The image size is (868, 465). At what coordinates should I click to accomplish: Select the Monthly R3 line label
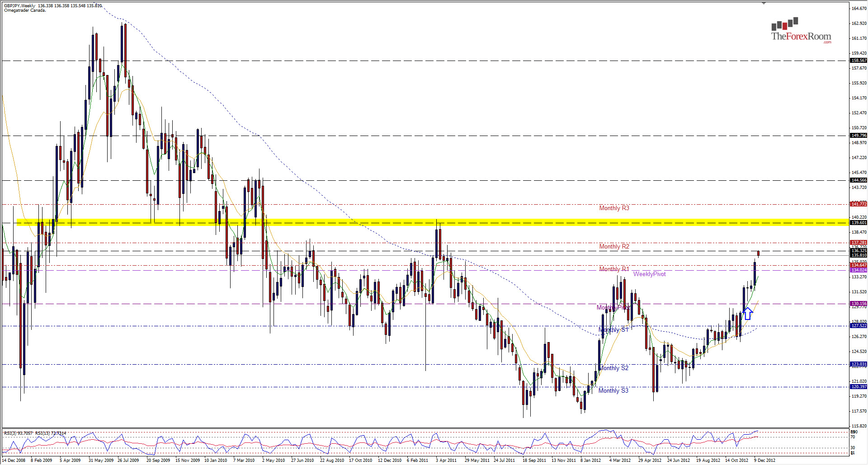click(x=614, y=208)
